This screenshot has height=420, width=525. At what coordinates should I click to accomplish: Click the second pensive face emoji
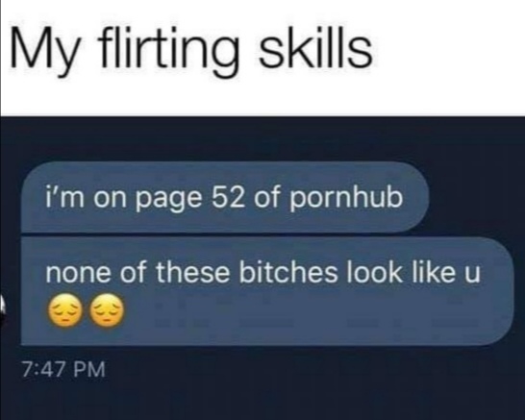(x=108, y=310)
